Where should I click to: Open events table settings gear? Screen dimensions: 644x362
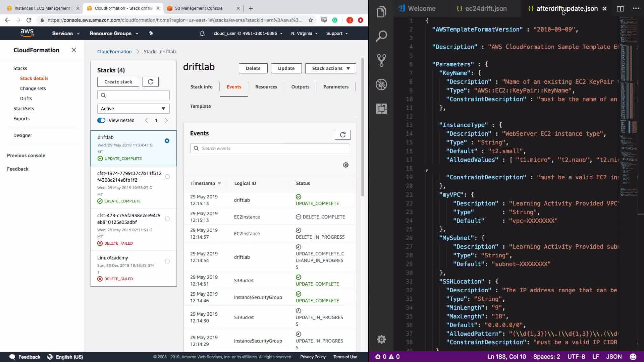(x=346, y=165)
